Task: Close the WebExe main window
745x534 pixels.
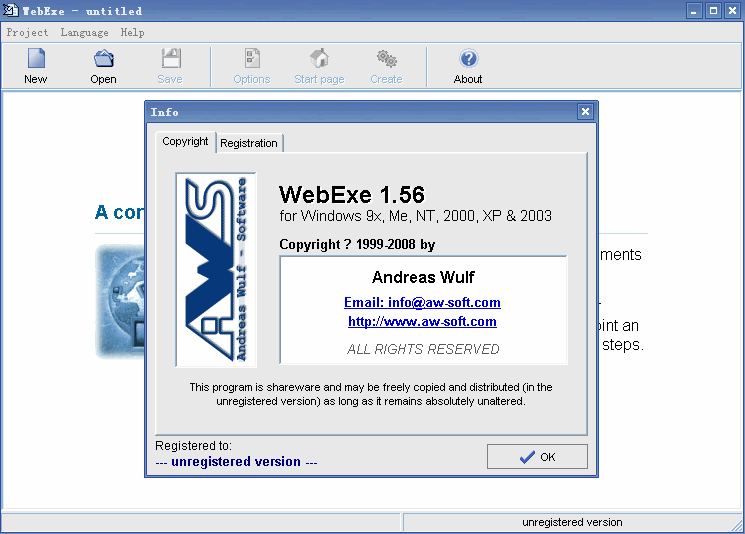Action: pyautogui.click(x=733, y=10)
